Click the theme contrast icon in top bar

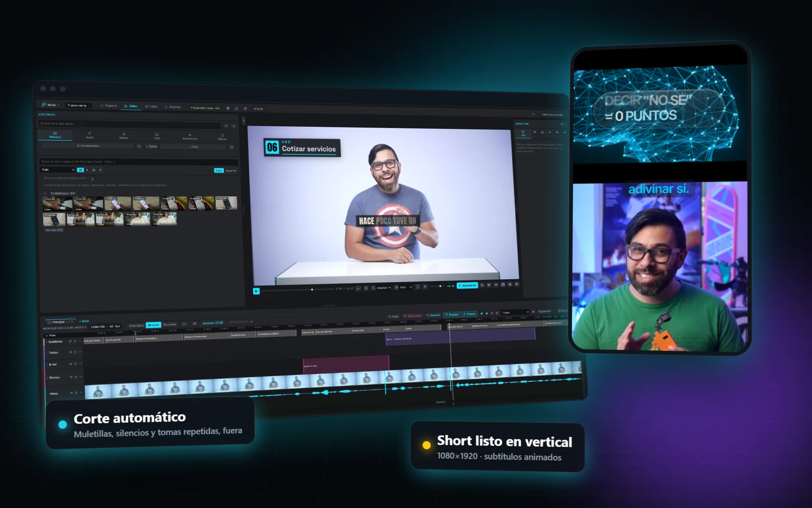pyautogui.click(x=228, y=108)
